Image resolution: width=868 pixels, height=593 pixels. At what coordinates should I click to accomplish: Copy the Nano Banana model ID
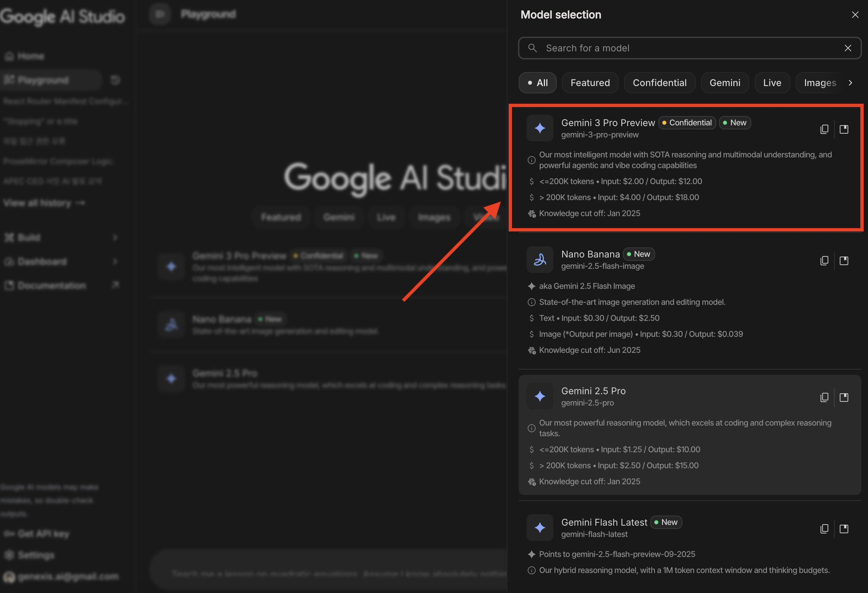(x=824, y=260)
